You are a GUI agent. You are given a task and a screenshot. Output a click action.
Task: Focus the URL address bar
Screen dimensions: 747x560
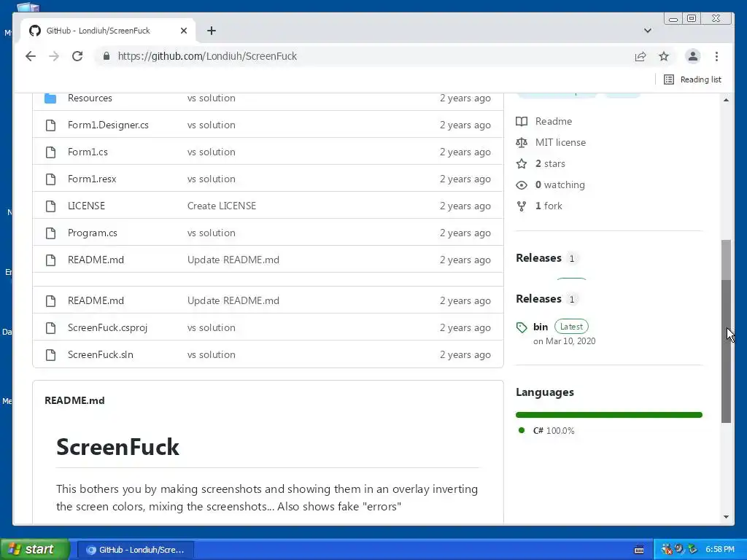click(x=362, y=56)
